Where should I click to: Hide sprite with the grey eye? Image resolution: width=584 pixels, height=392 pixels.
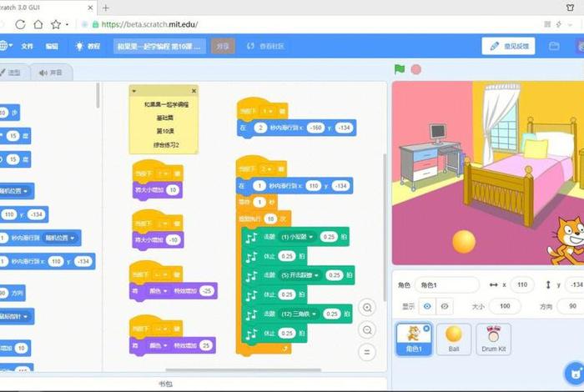(x=445, y=306)
